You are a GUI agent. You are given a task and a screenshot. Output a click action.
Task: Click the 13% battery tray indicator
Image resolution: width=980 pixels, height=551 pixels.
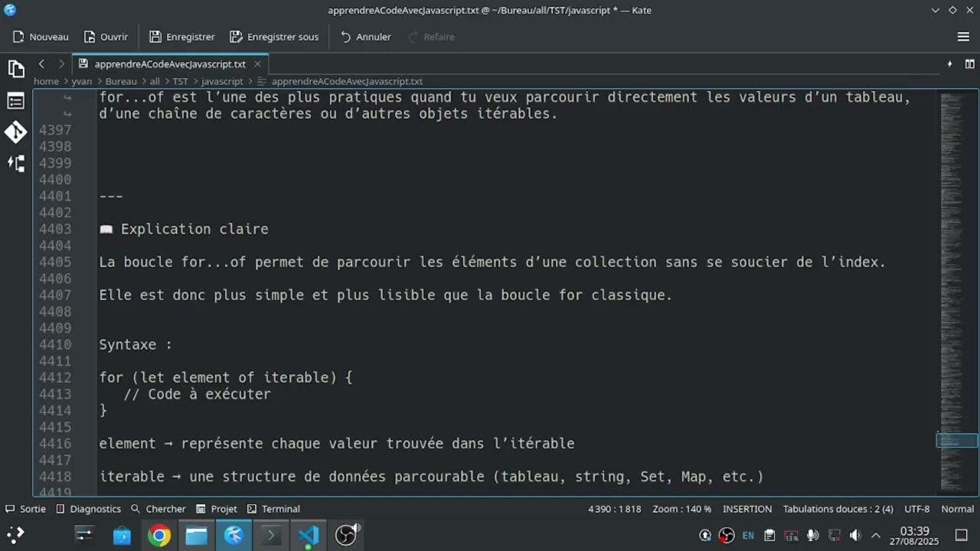click(x=791, y=535)
